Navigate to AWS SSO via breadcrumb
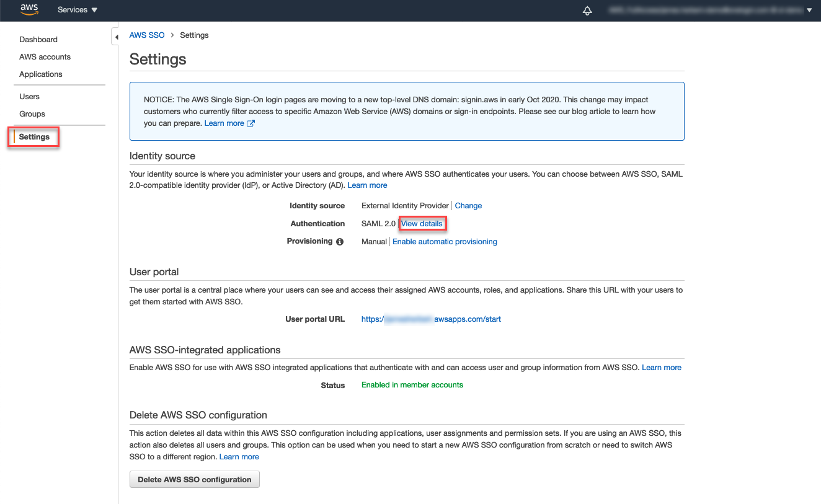The height and width of the screenshot is (504, 821). (x=146, y=35)
